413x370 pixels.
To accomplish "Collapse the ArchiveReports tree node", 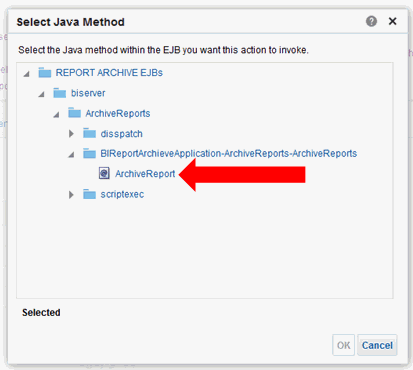I will 56,115.
